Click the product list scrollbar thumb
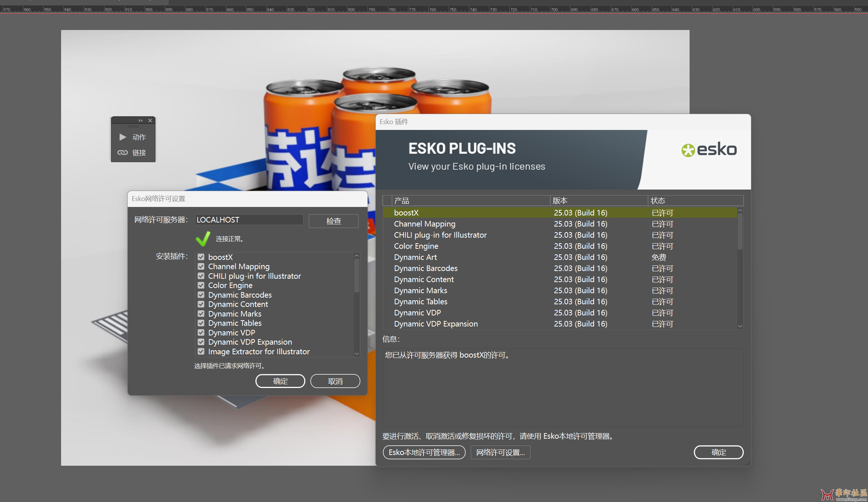This screenshot has height=502, width=868. pyautogui.click(x=740, y=232)
